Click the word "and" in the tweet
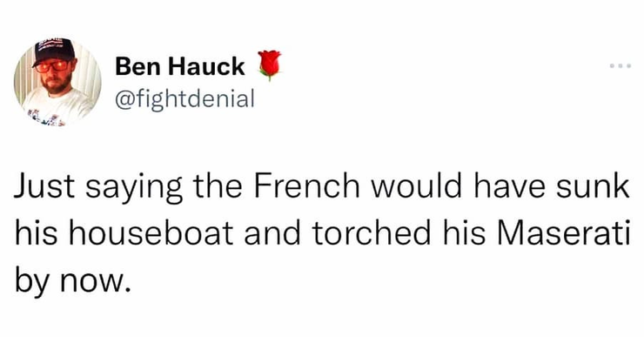 tap(272, 233)
